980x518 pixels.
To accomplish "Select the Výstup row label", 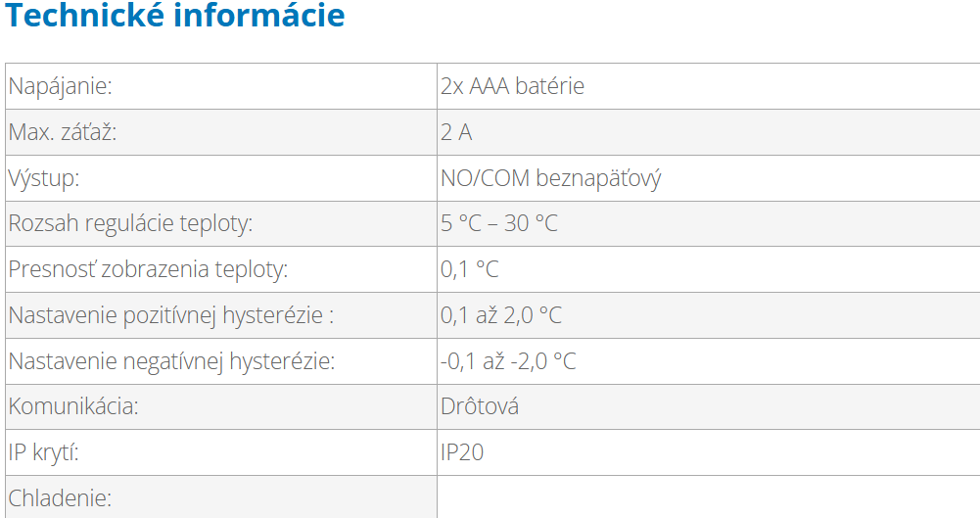I will click(44, 178).
